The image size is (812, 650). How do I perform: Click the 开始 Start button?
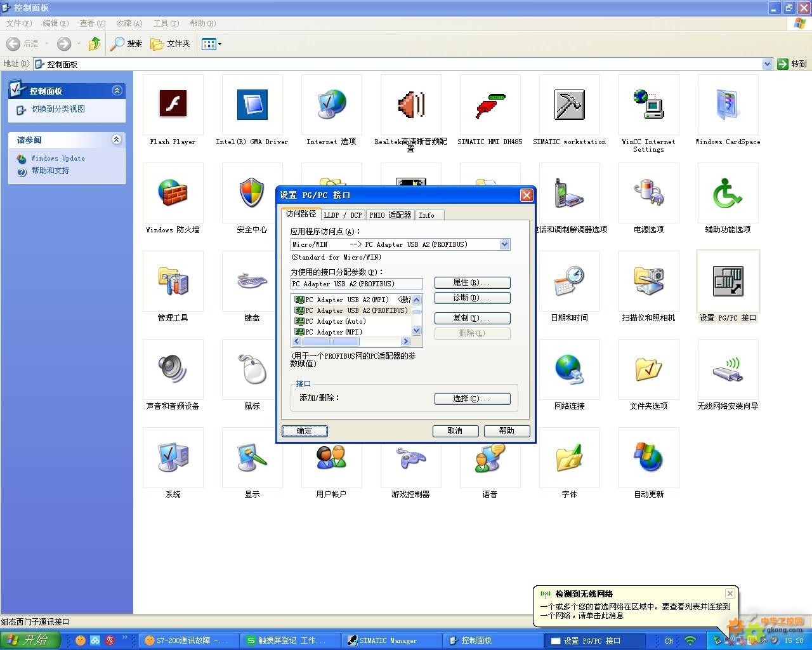click(x=30, y=640)
